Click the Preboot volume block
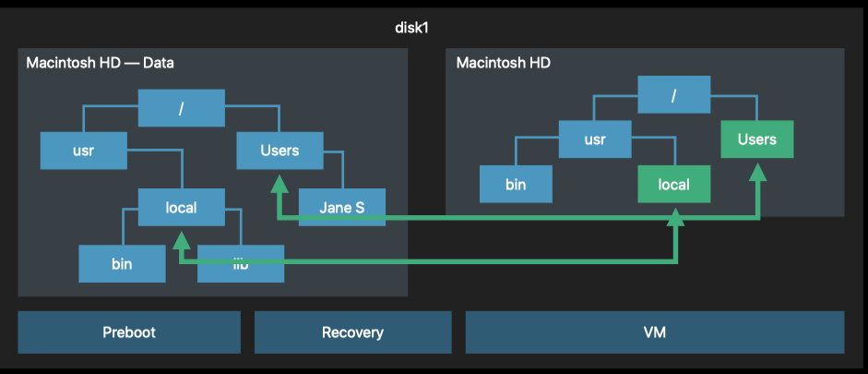Image resolution: width=868 pixels, height=374 pixels. point(129,332)
